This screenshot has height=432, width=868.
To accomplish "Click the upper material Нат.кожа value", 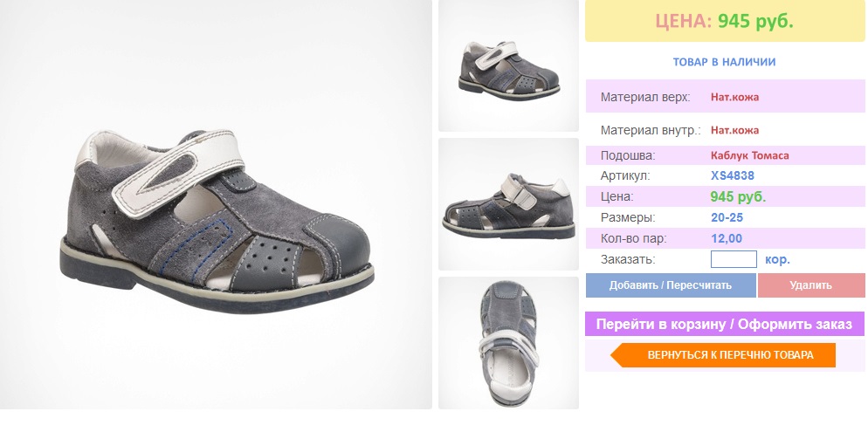I will tap(734, 98).
